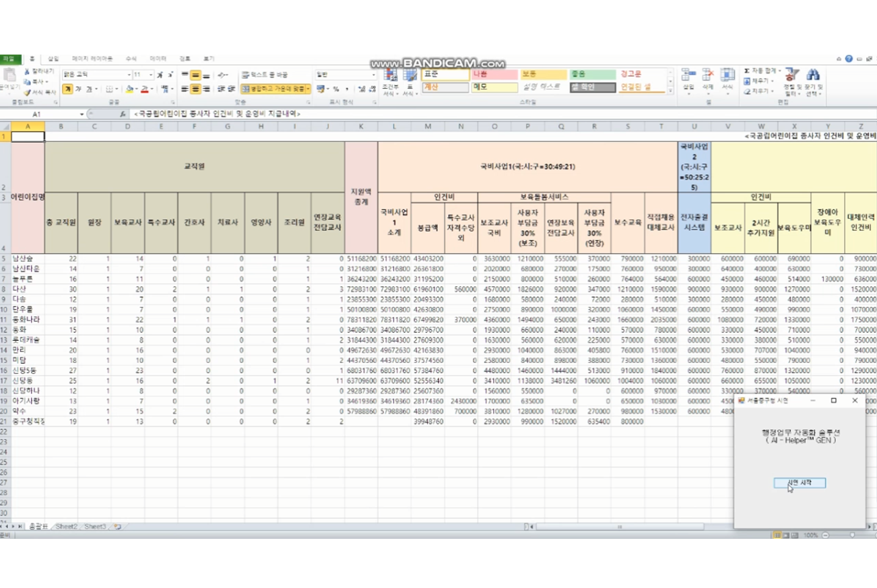This screenshot has width=877, height=588.
Task: Click the green File button
Action: pyautogui.click(x=9, y=59)
